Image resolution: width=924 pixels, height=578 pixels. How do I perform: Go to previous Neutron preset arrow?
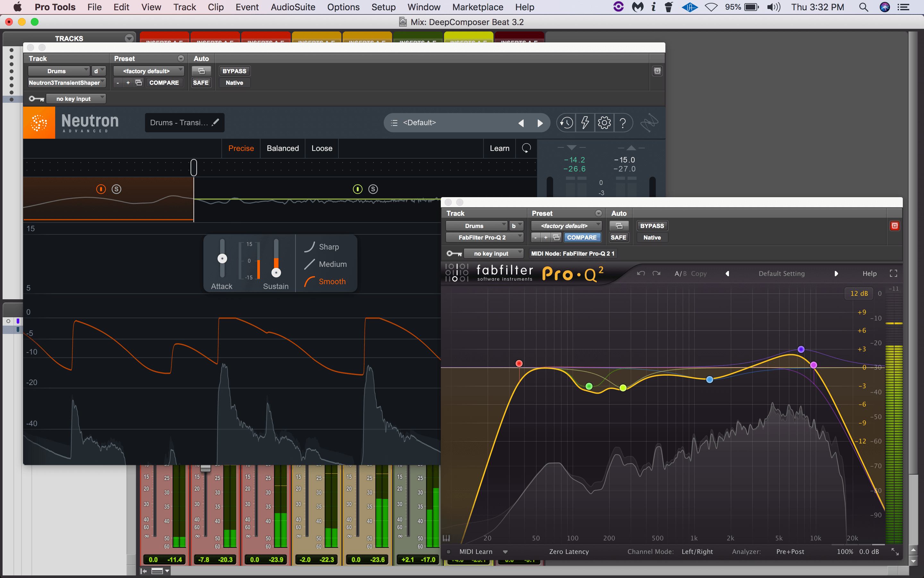coord(521,123)
